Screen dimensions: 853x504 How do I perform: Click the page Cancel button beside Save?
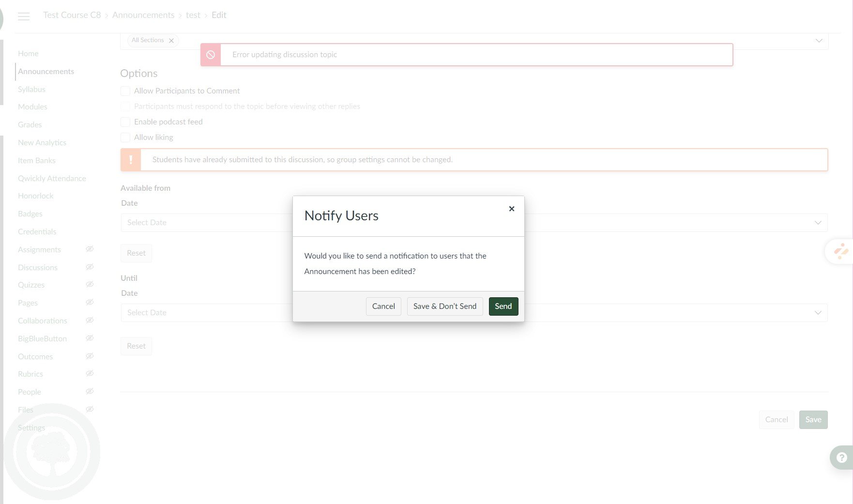click(777, 420)
